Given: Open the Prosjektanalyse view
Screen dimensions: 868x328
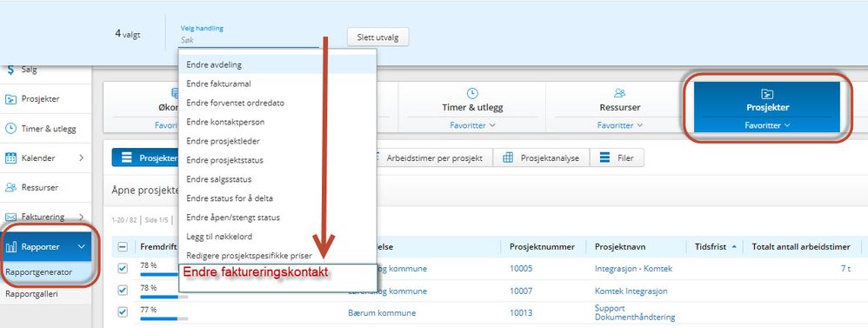Looking at the screenshot, I should tap(541, 157).
